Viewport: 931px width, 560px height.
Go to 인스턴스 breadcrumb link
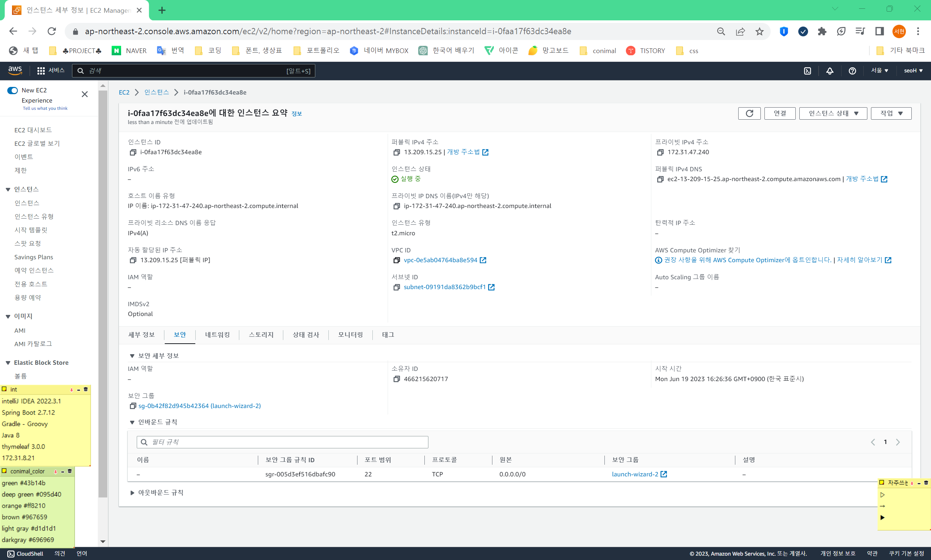coord(157,92)
